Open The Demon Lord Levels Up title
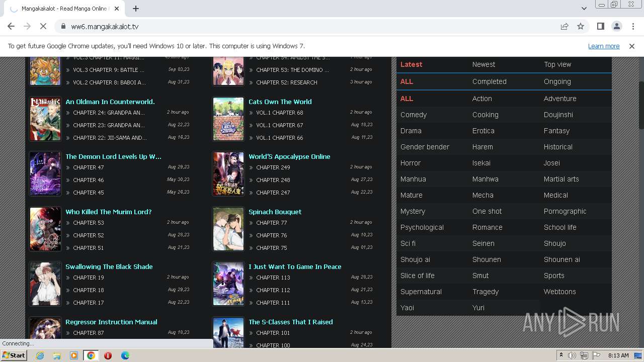Image resolution: width=644 pixels, height=362 pixels. (113, 156)
